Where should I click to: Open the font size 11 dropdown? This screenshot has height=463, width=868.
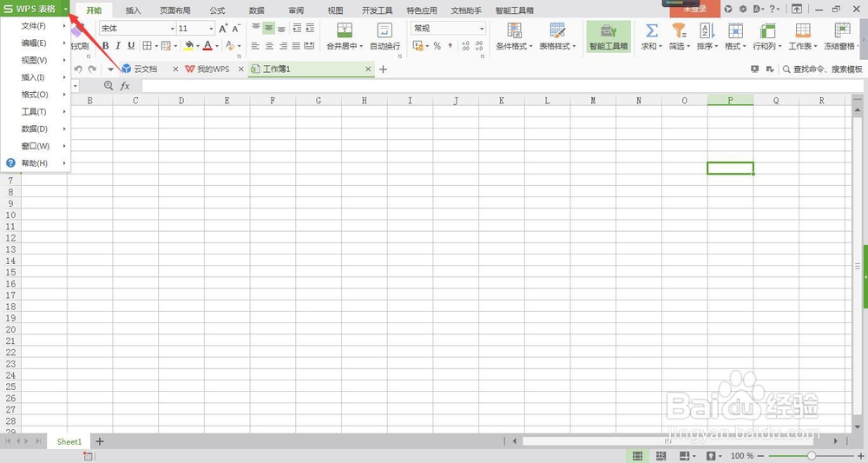tap(211, 29)
